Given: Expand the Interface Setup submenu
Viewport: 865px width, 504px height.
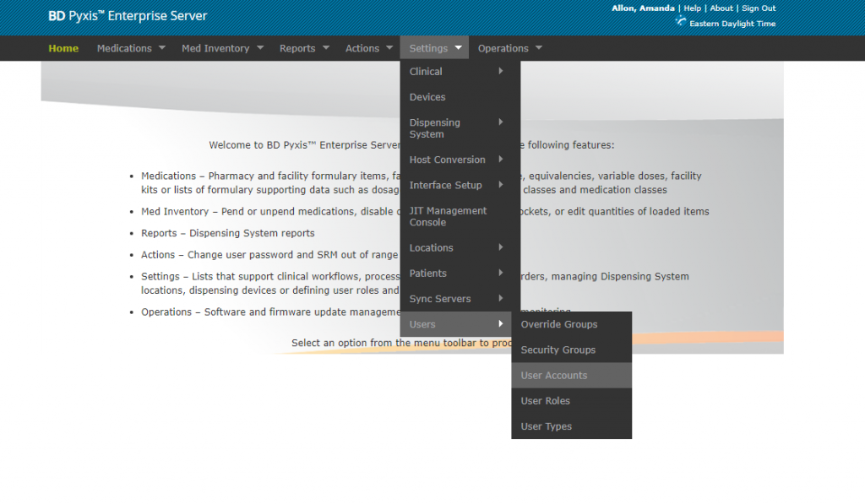Looking at the screenshot, I should click(x=456, y=186).
